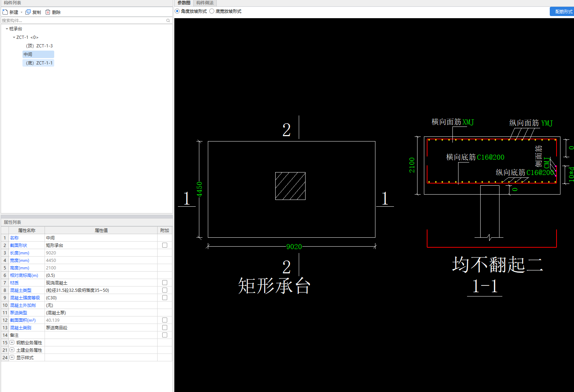Click the 新建 new component icon
574x392 pixels.
click(x=5, y=12)
